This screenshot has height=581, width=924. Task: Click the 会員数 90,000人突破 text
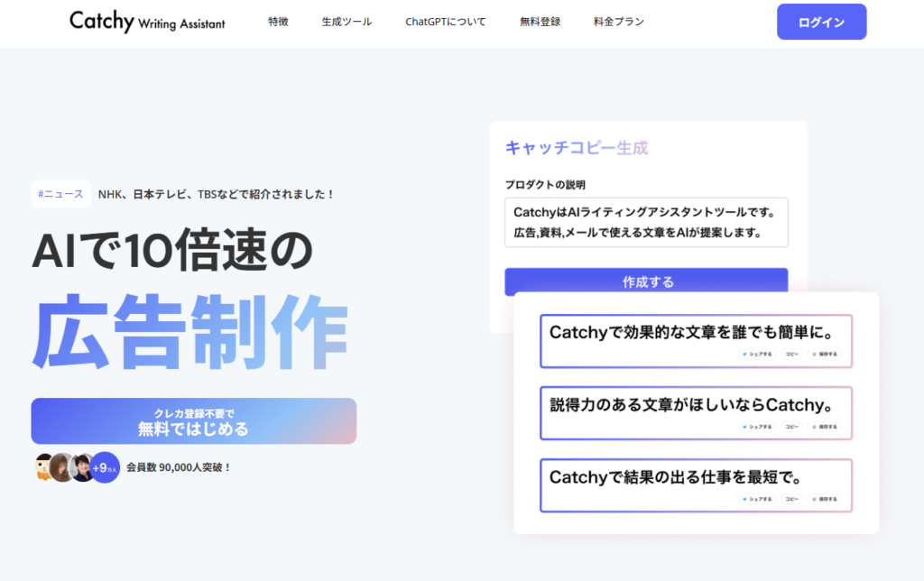(179, 467)
